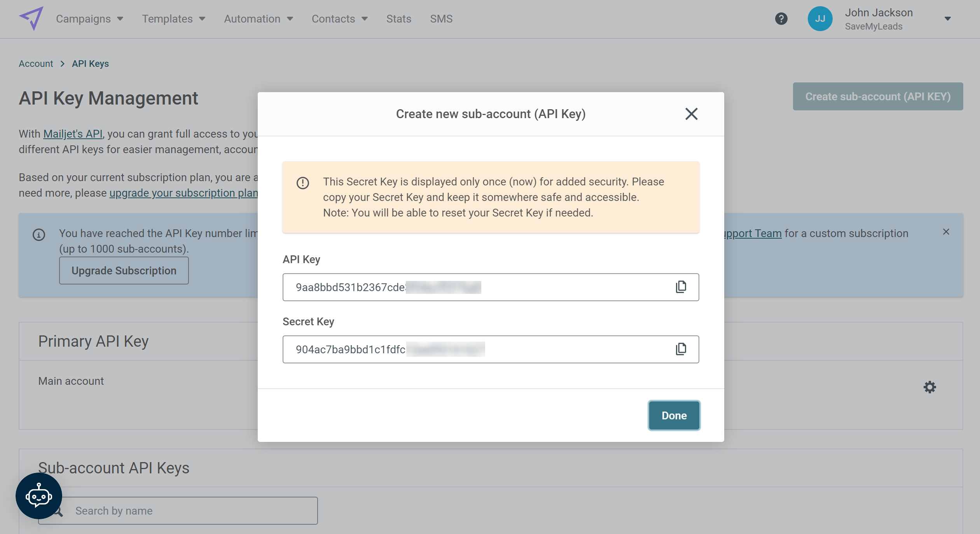
Task: Open the help question mark icon
Action: click(x=781, y=19)
